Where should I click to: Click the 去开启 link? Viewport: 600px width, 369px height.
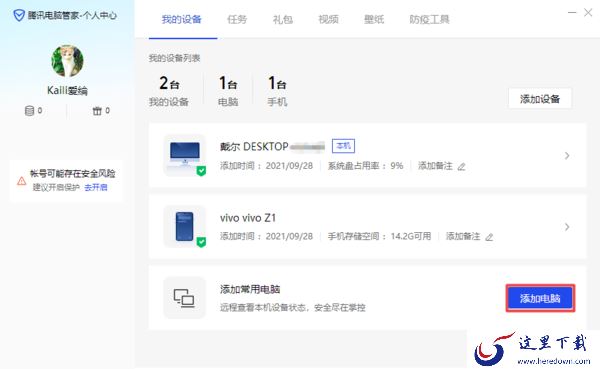[96, 187]
